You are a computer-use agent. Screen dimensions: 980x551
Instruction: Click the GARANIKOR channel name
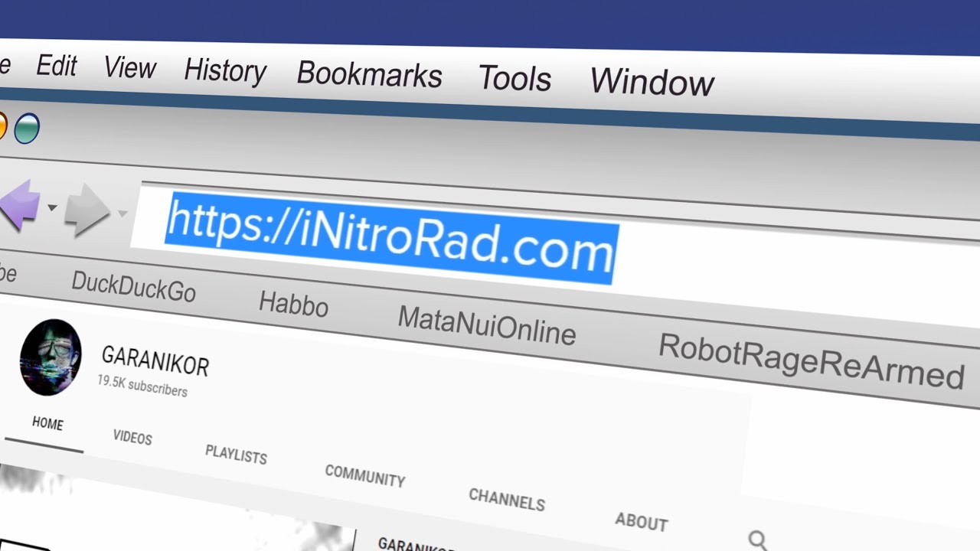tap(155, 360)
